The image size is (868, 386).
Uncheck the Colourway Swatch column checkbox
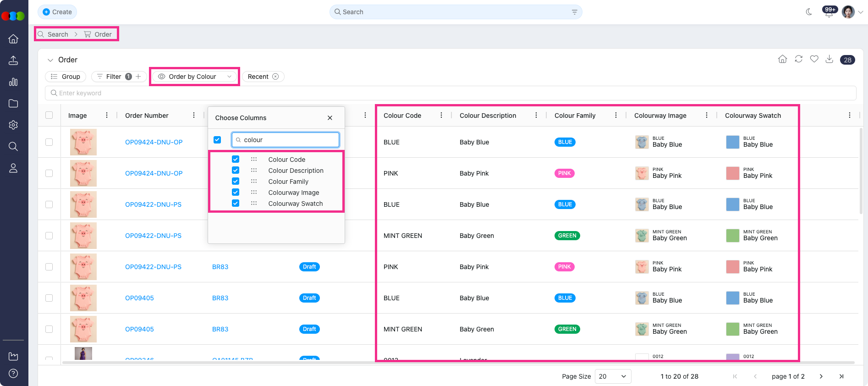pos(236,204)
